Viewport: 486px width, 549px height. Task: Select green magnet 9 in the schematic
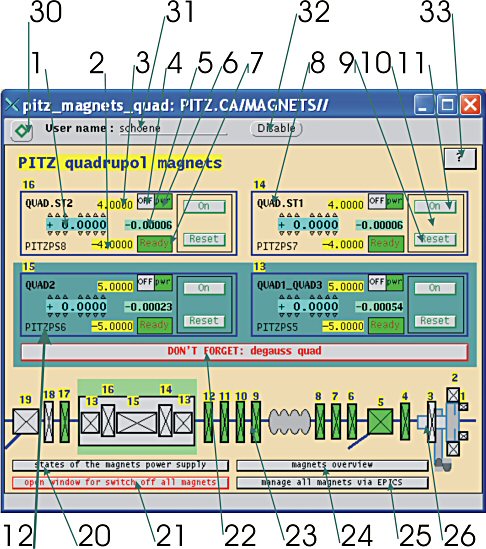coord(256,421)
